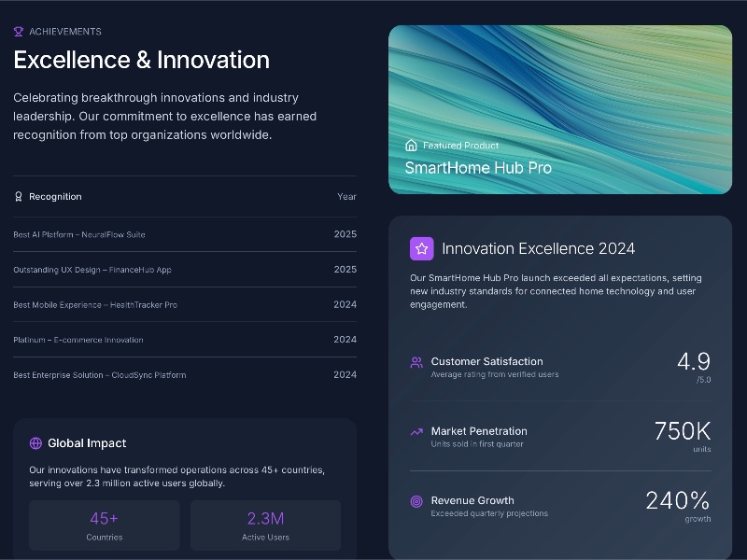Click the trophy icon beside Achievements
Image resolution: width=747 pixels, height=560 pixels.
pyautogui.click(x=19, y=32)
